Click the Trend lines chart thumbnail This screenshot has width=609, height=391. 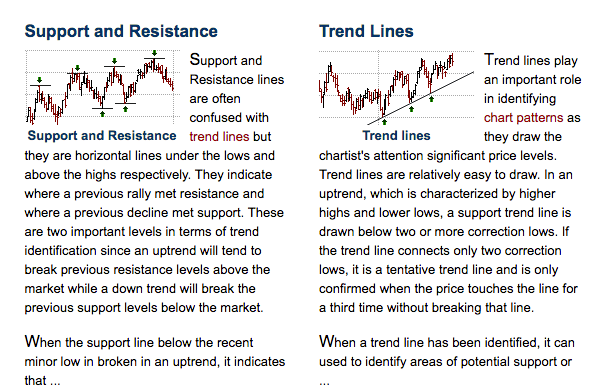[397, 87]
